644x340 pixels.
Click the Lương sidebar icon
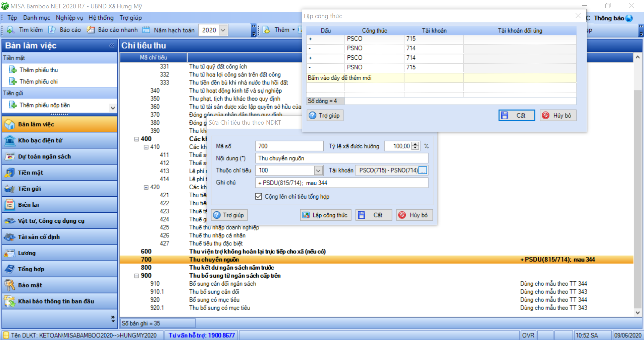10,253
